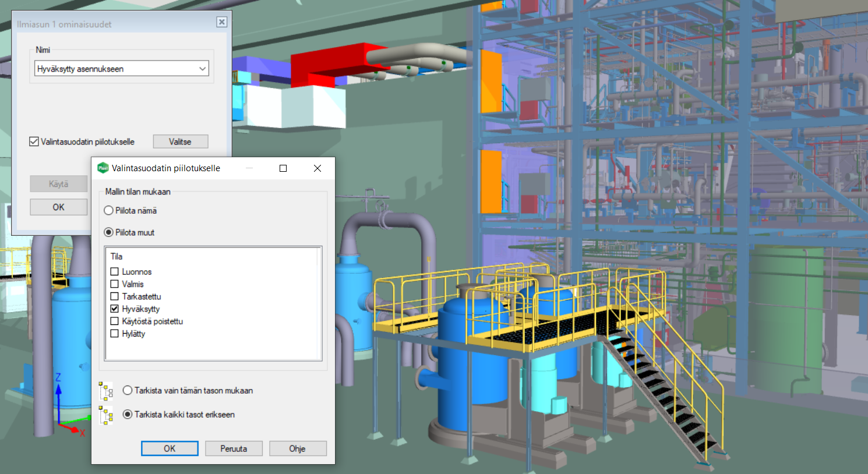Close the Valintasuodatin piilotukselle window
The height and width of the screenshot is (474, 868).
(317, 168)
